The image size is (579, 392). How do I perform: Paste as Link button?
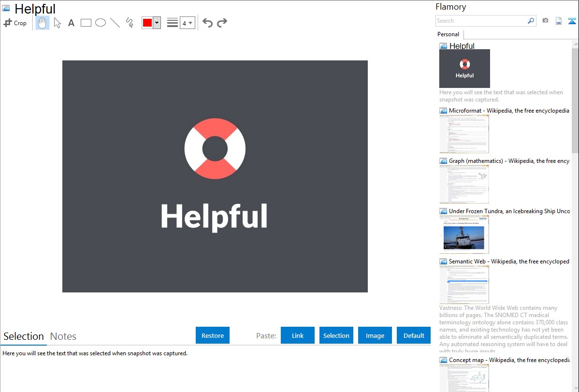click(298, 335)
